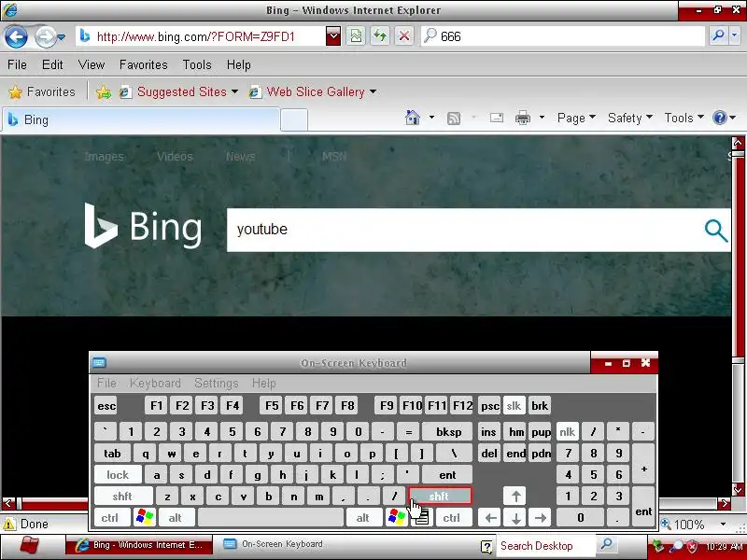
Task: Open the Page dropdown menu
Action: coord(576,118)
